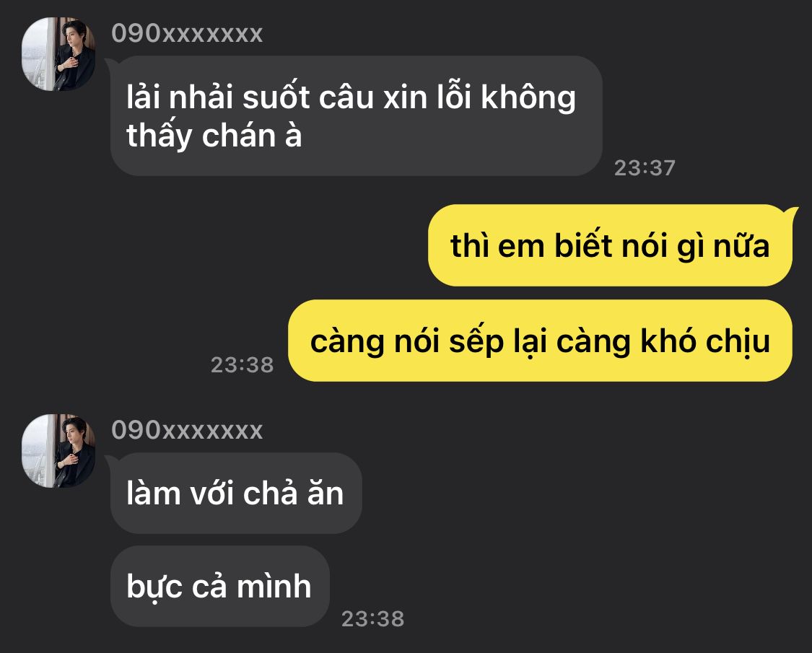This screenshot has height=653, width=812.
Task: Click the 23:38 timestamp beside the yellow bubble
Action: tap(243, 365)
